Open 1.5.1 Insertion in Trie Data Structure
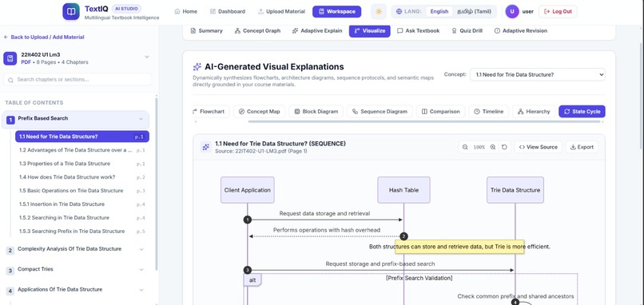 pos(82,204)
